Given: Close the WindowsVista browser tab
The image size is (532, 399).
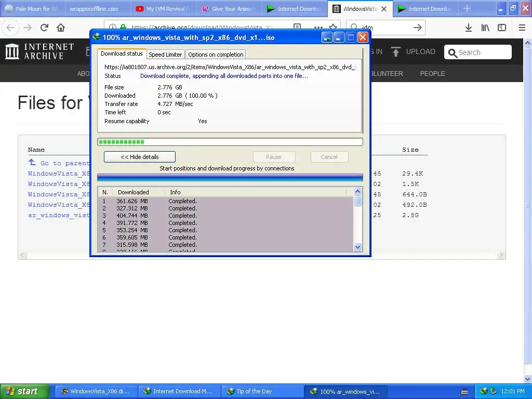Looking at the screenshot, I should point(384,9).
